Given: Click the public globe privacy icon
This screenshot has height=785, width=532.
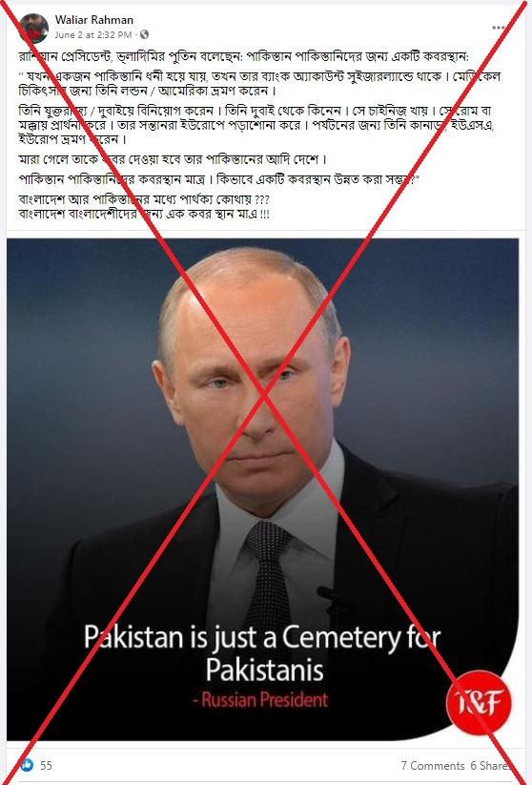Looking at the screenshot, I should (144, 34).
